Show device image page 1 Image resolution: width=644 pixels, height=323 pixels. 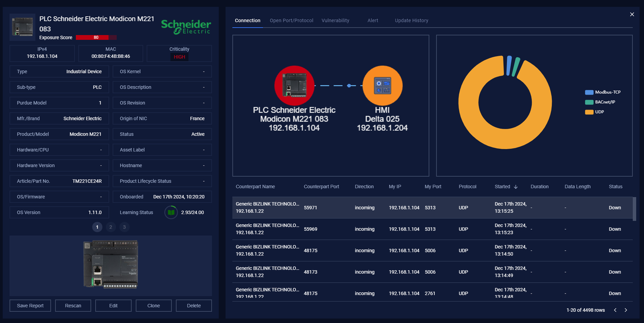97,227
